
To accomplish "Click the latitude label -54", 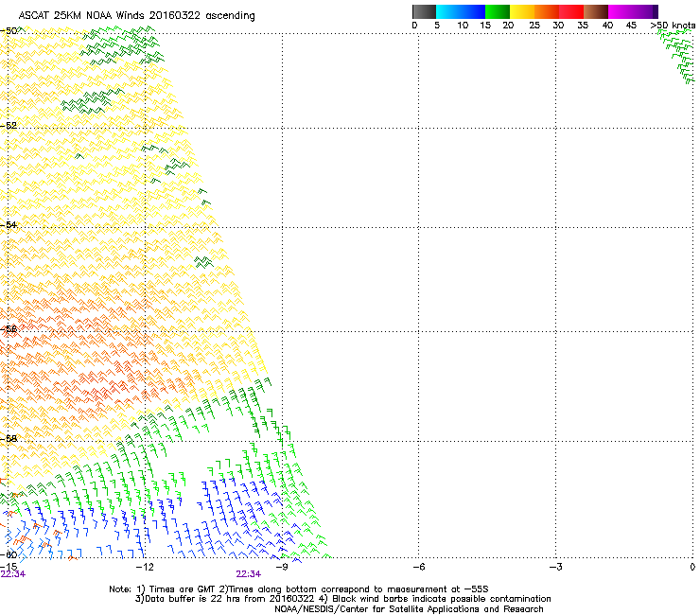I will (9, 225).
